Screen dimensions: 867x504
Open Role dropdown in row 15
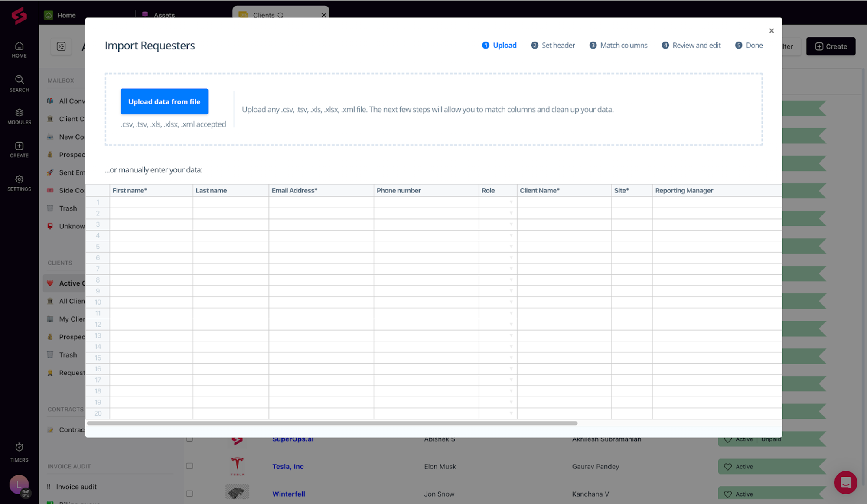511,358
